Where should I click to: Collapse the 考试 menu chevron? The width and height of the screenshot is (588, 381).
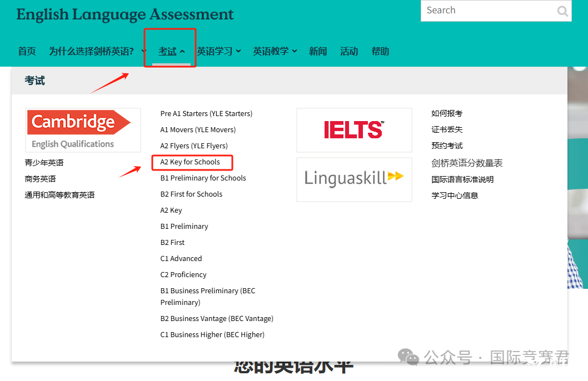coord(182,51)
